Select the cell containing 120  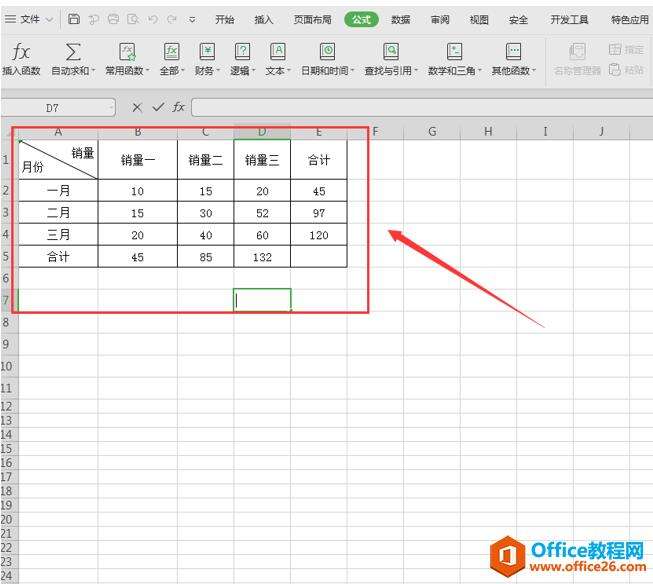pyautogui.click(x=319, y=235)
